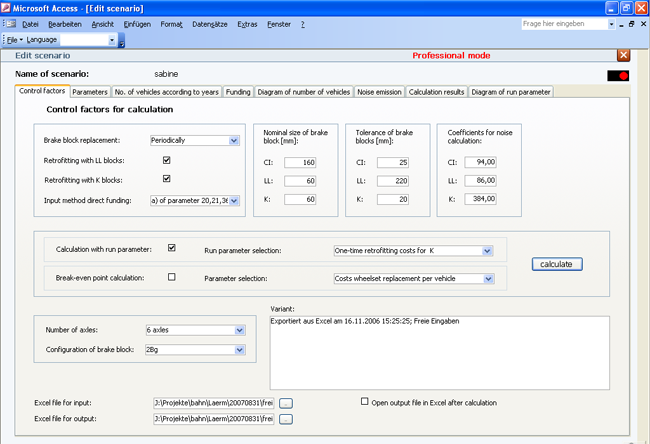
Task: Open the Language dropdown in toolbar
Action: click(x=112, y=40)
